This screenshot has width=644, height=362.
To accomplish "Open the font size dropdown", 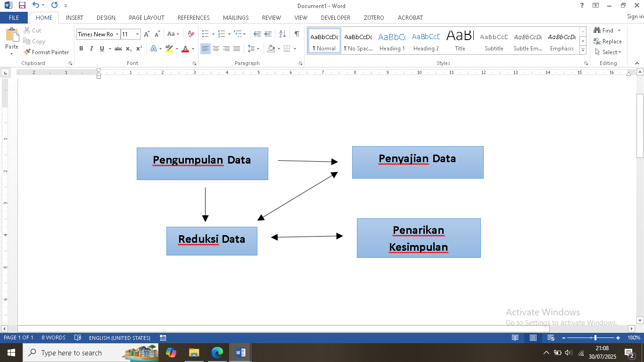I will (x=137, y=34).
